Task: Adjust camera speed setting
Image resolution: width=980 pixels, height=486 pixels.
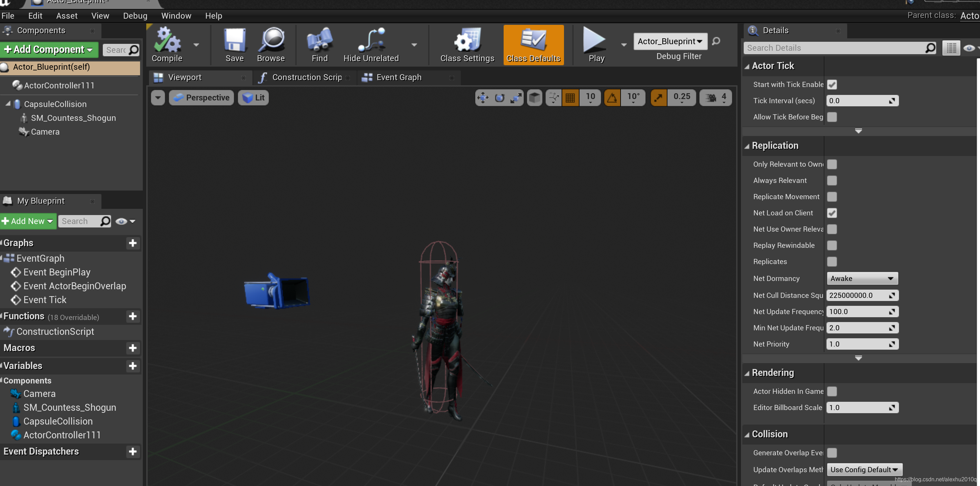Action: coord(716,98)
